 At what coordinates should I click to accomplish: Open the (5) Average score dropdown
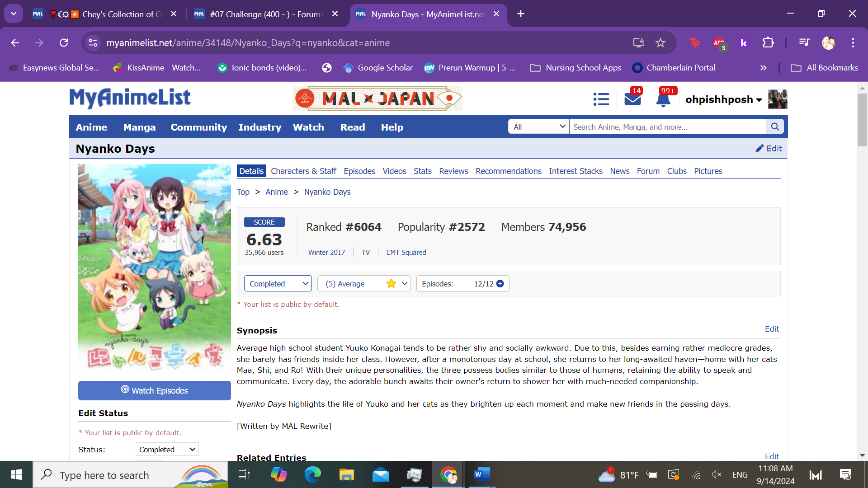pos(363,284)
